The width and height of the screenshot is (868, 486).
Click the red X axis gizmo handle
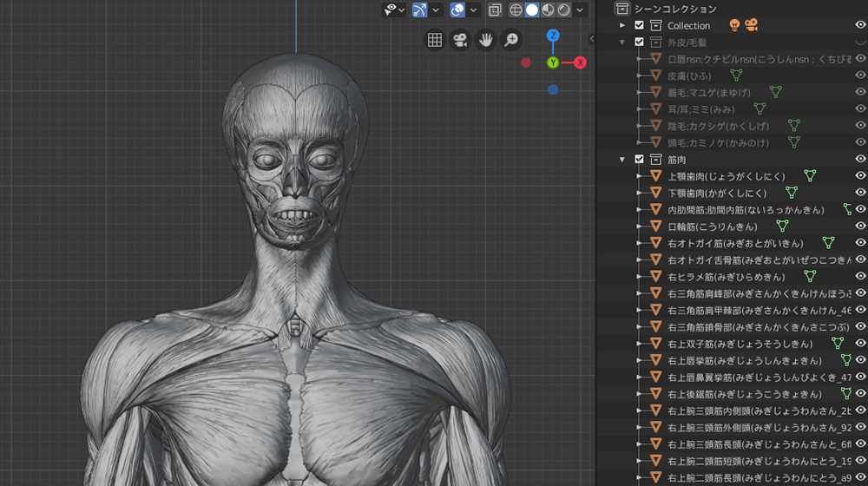pos(580,62)
